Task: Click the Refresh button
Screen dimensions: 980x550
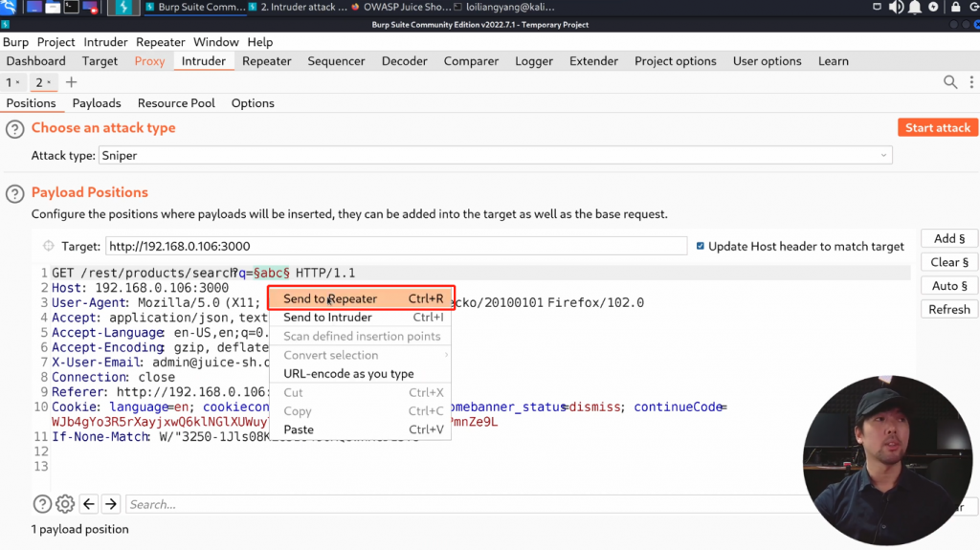Action: [x=948, y=309]
